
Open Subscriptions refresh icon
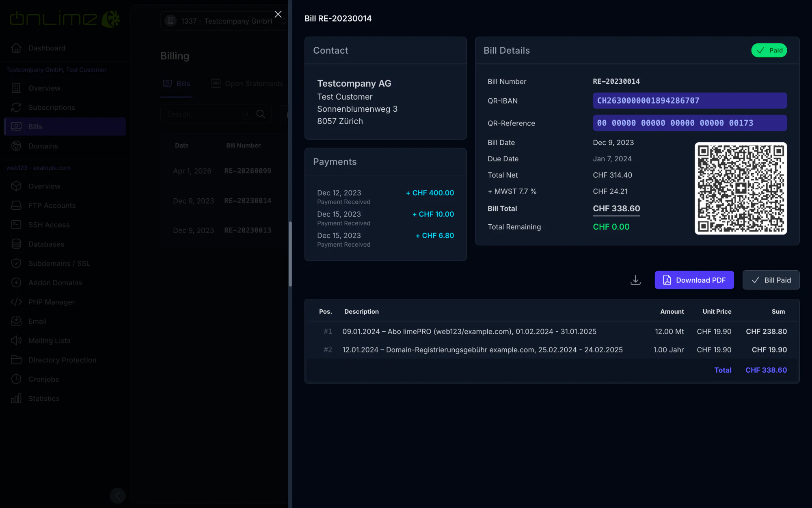tap(16, 107)
